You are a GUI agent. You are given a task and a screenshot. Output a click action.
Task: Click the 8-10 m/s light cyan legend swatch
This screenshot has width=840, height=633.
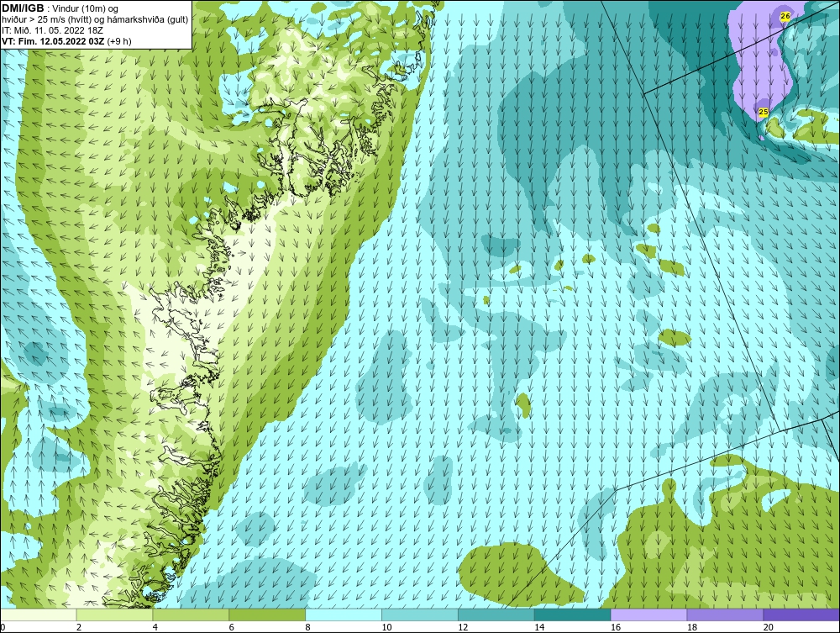click(x=344, y=615)
